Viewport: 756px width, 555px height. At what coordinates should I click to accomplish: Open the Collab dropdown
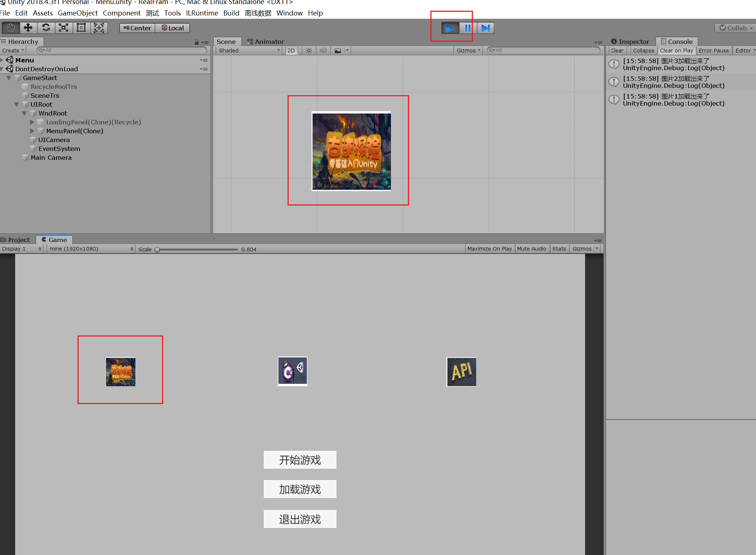pyautogui.click(x=735, y=28)
